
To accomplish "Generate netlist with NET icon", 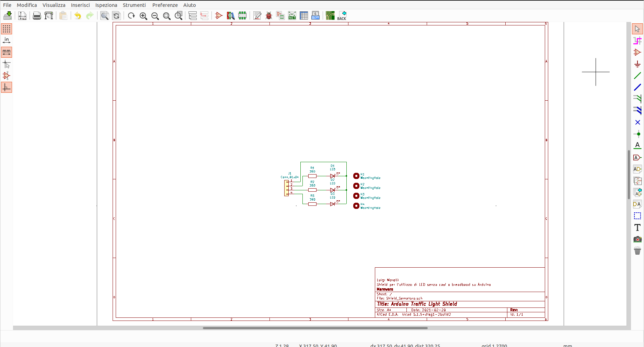I will (x=292, y=15).
